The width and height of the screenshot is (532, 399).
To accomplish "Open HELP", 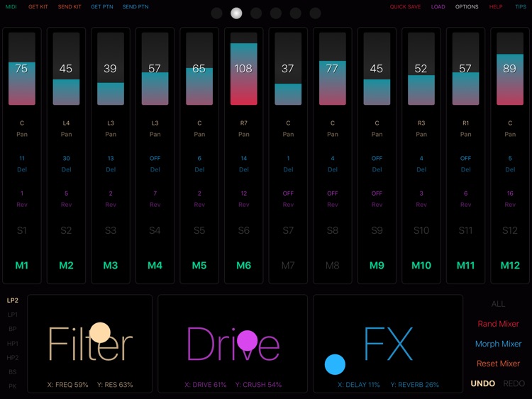I will (496, 6).
